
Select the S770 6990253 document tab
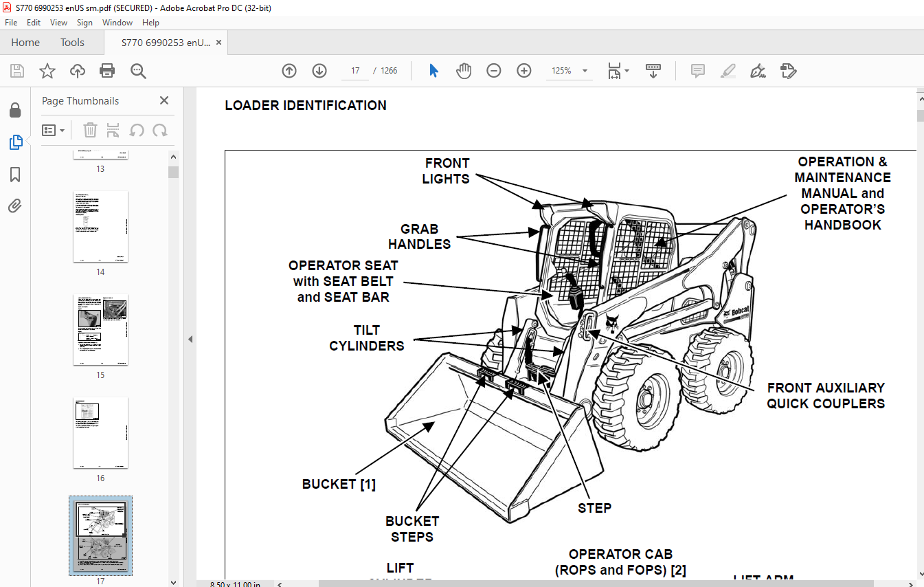tap(166, 43)
